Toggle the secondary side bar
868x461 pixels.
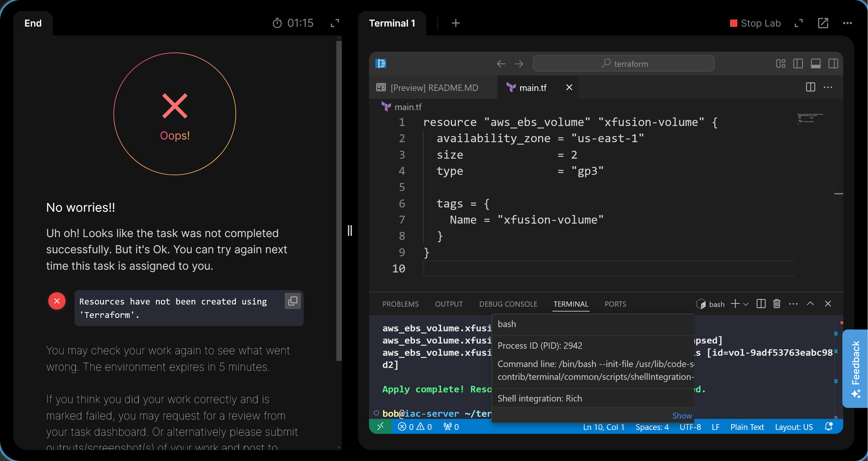(x=833, y=64)
